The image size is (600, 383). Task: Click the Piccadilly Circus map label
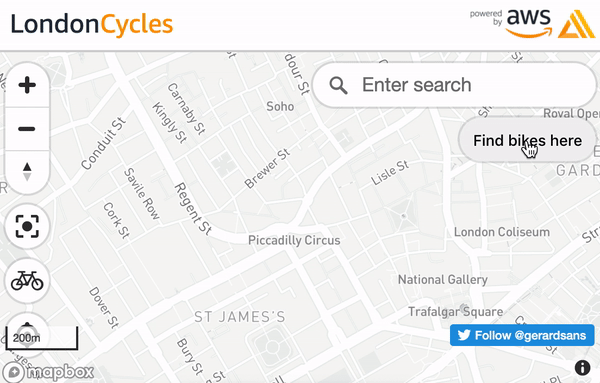(x=294, y=240)
